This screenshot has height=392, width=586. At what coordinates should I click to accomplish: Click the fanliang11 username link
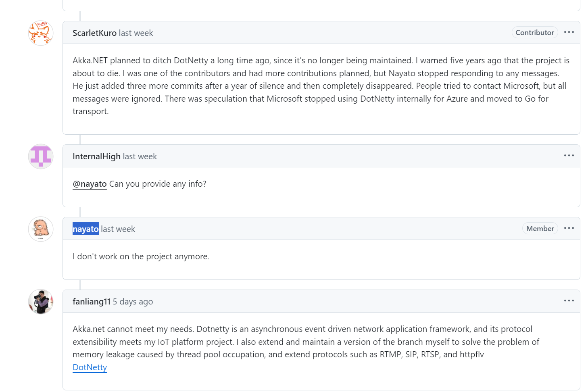[91, 302]
